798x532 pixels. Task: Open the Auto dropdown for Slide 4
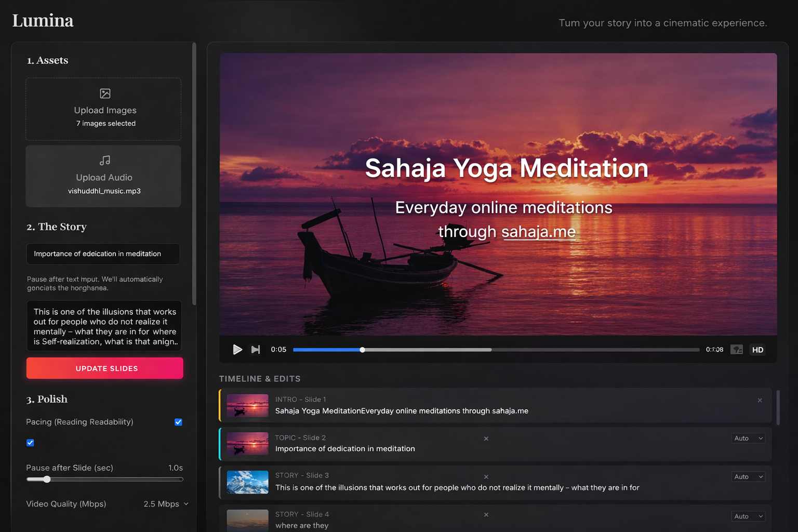[x=748, y=516]
